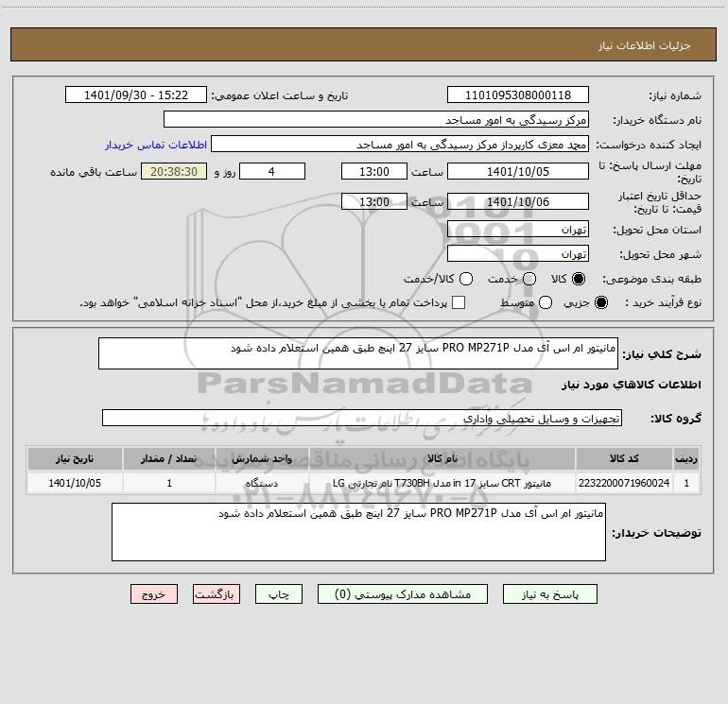Click the چاپ print button

tap(279, 594)
